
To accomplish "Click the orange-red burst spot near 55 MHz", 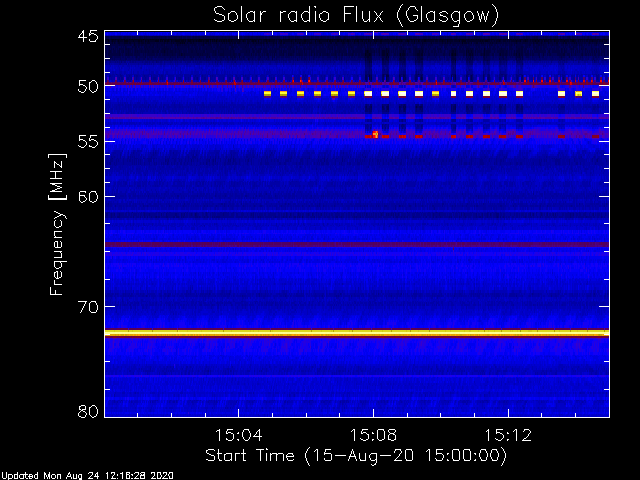I will tap(375, 134).
